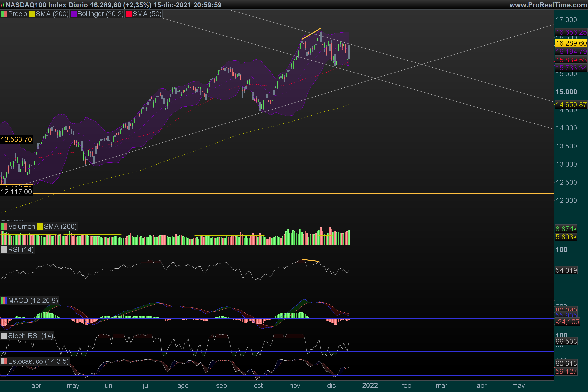Screen dimensions: 588x392
Task: Click the yellow Volumen SMA (200) icon
Action: point(40,226)
